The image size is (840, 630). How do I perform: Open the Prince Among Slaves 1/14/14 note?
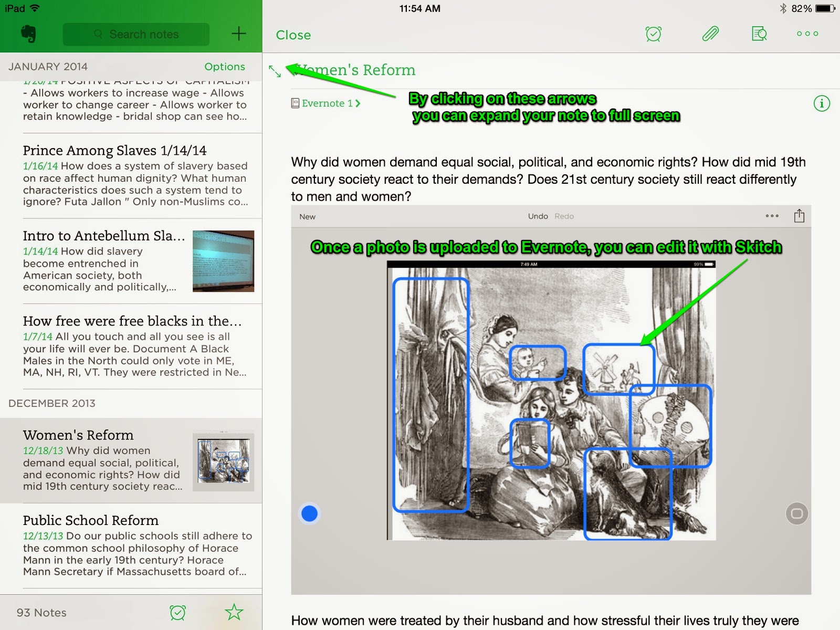point(131,176)
